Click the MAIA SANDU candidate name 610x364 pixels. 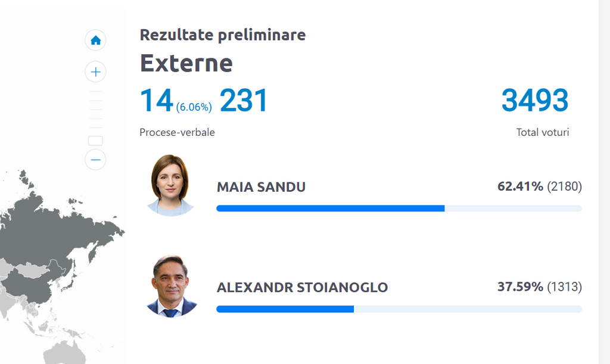(261, 187)
